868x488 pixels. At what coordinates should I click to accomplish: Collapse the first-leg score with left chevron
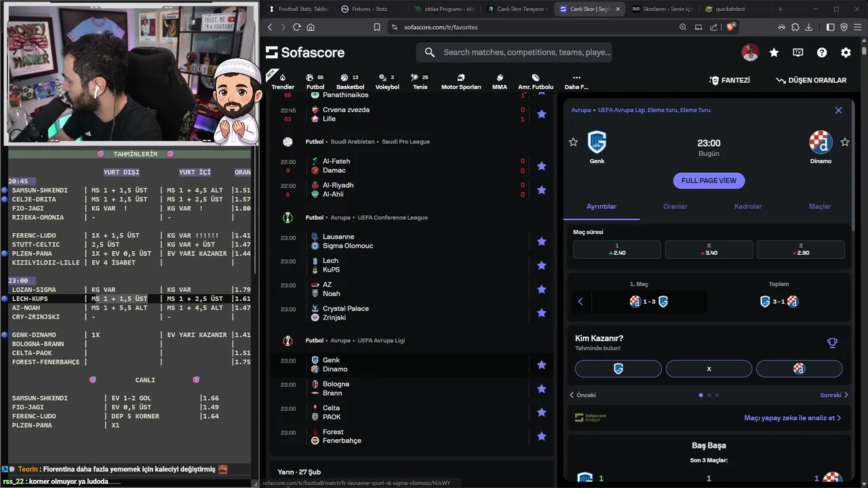coord(580,302)
